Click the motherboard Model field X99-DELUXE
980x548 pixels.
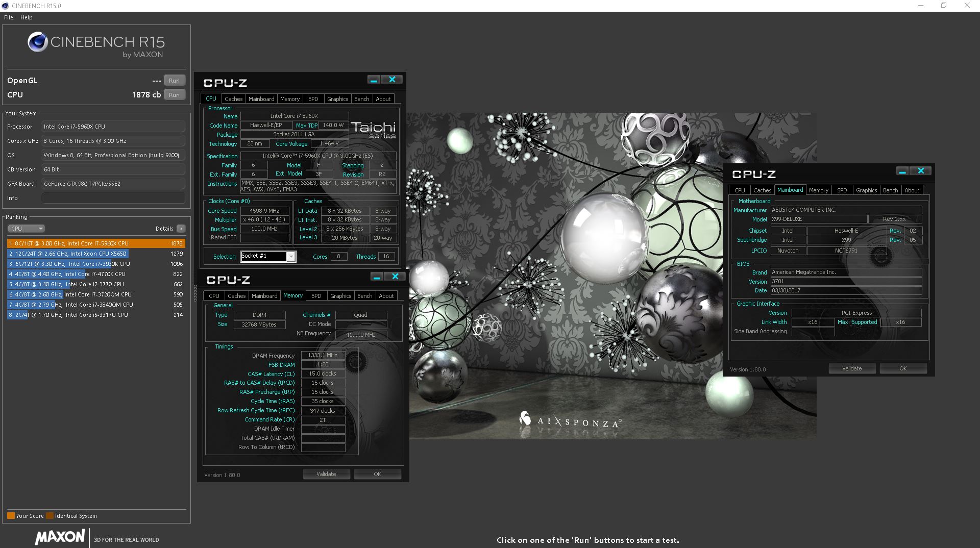(819, 219)
